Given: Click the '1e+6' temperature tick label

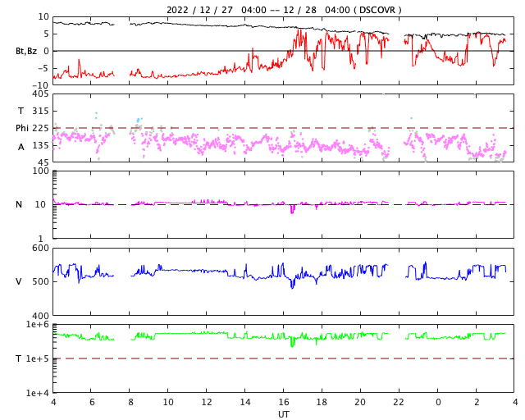Looking at the screenshot, I should point(38,325).
